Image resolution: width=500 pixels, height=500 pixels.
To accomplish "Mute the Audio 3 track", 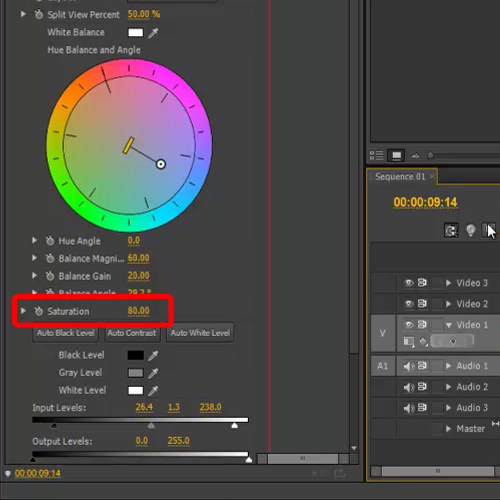I will 409,408.
